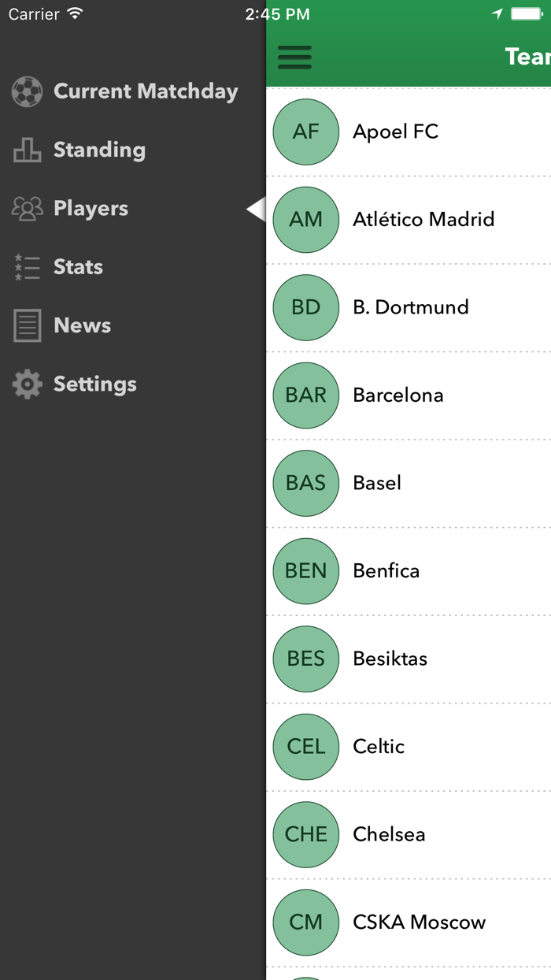
Task: Tap the BAR badge for Barcelona
Action: click(x=305, y=395)
